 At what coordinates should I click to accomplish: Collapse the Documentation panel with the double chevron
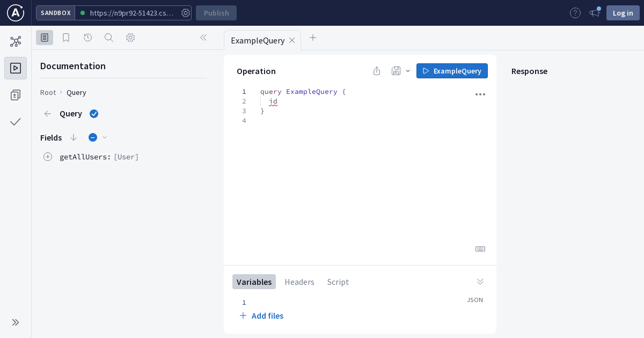[x=203, y=38]
